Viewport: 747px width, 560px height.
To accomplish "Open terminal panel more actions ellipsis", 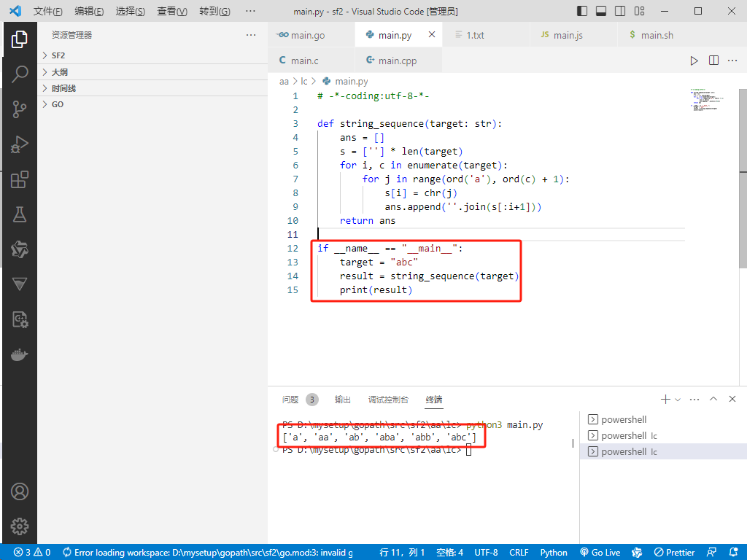I will pyautogui.click(x=694, y=399).
